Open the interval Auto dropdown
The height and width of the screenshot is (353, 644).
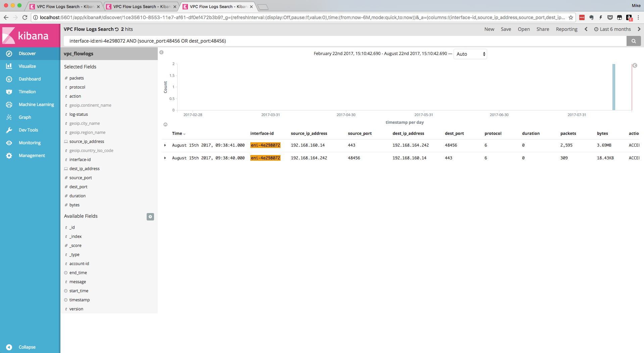pos(470,54)
